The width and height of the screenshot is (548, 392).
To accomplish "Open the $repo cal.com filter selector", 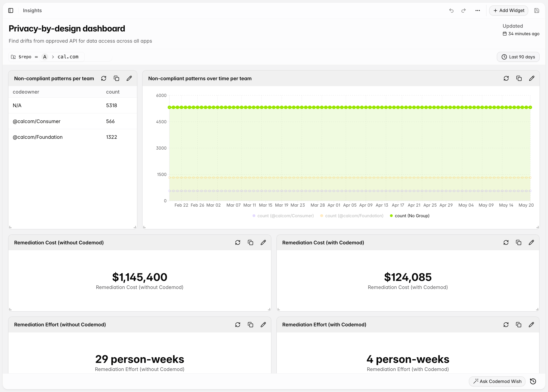I will click(47, 57).
